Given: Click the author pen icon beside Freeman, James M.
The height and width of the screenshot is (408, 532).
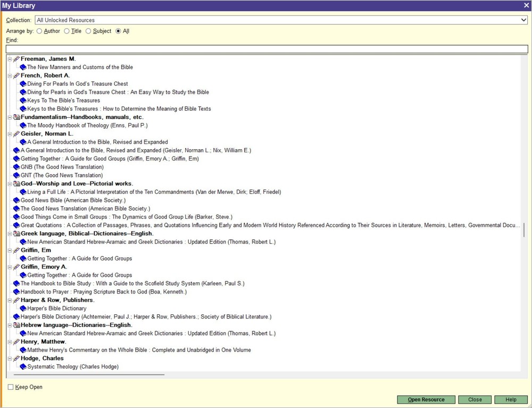Looking at the screenshot, I should point(16,59).
